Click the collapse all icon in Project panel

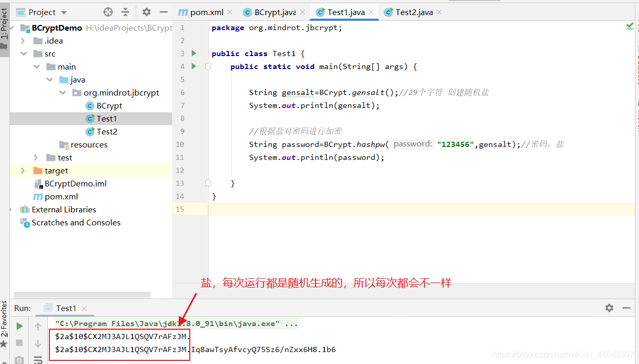(x=125, y=12)
